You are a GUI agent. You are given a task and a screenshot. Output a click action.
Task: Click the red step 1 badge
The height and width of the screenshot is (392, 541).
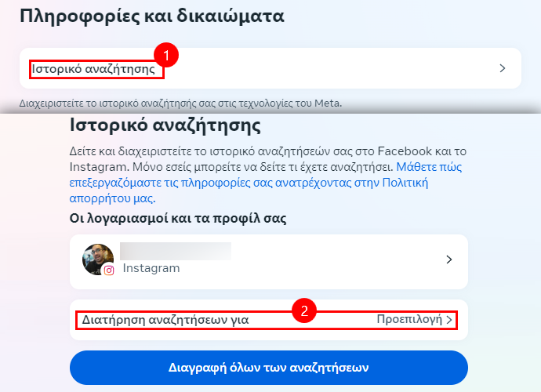pyautogui.click(x=166, y=55)
